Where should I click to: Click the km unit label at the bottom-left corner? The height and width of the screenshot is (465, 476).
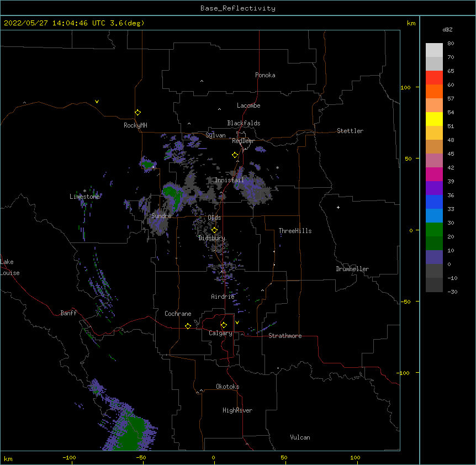pos(8,458)
